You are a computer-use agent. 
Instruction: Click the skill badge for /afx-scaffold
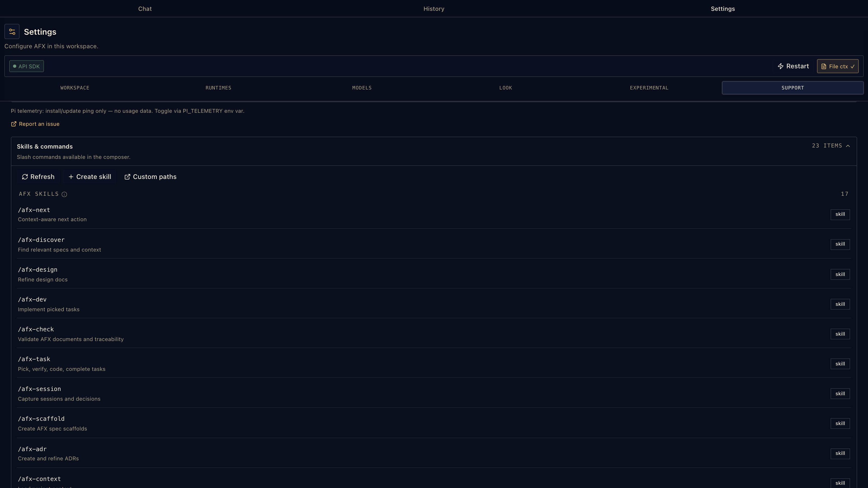(840, 424)
